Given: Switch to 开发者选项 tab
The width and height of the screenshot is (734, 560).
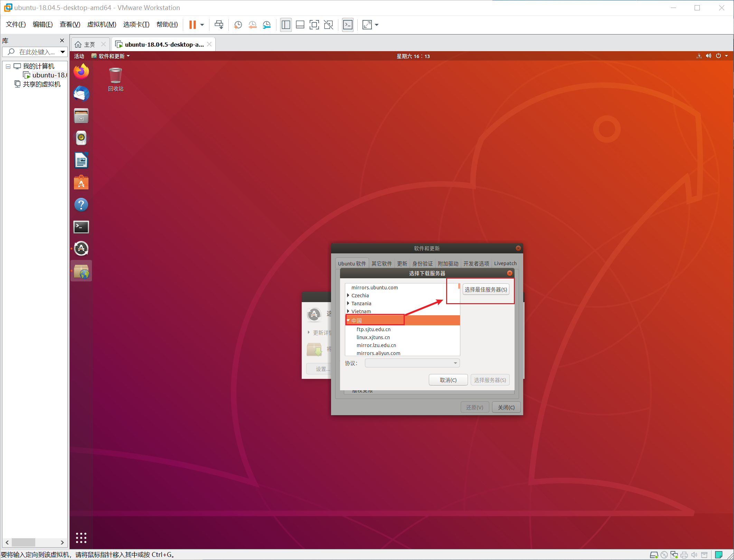Looking at the screenshot, I should click(x=476, y=263).
